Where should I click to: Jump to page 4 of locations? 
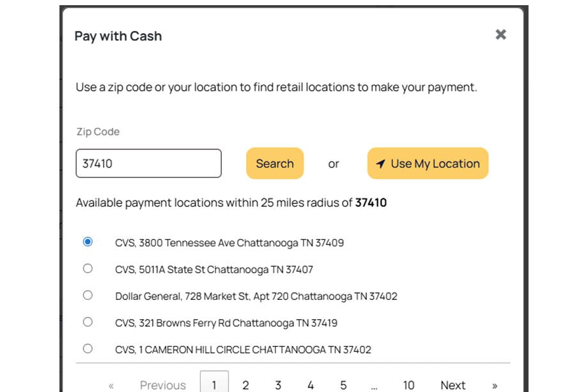pos(311,384)
